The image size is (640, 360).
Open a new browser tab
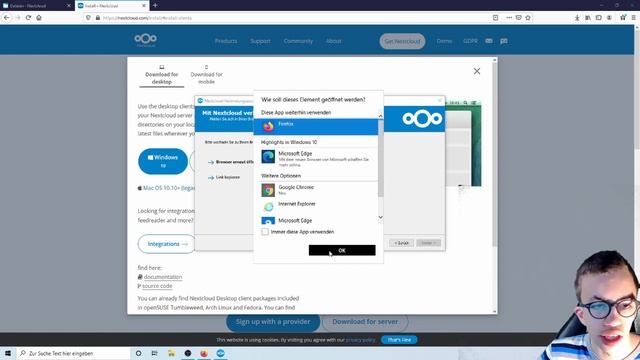point(155,6)
